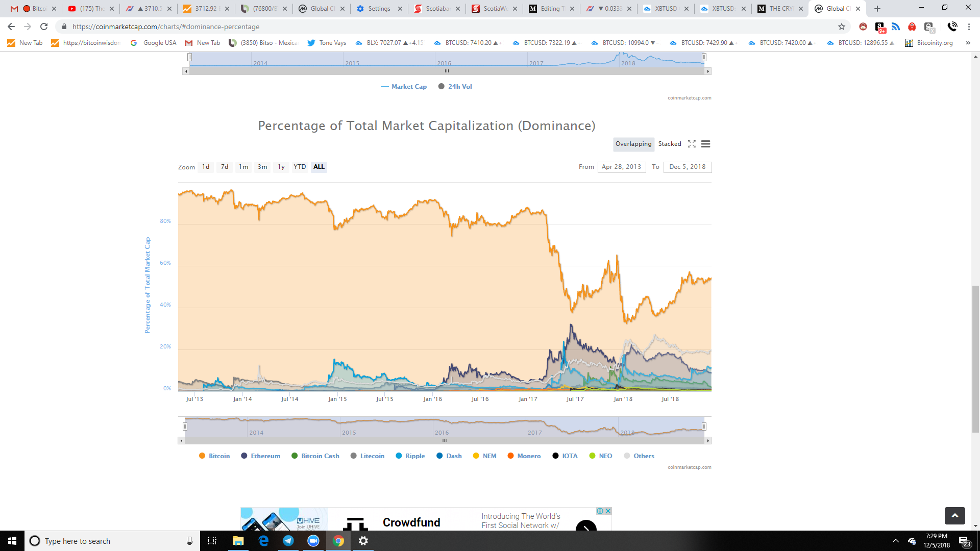Open Windows notification center
The image size is (980, 551).
tap(964, 541)
